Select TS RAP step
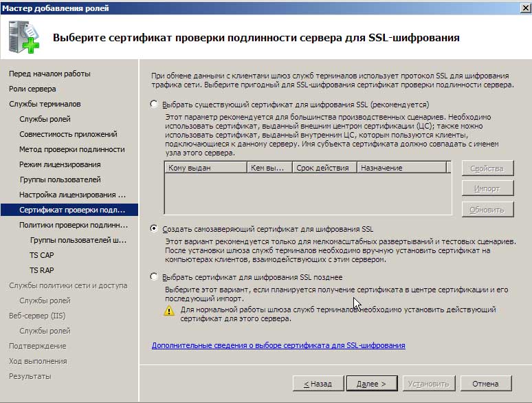This screenshot has width=532, height=403. 42,270
